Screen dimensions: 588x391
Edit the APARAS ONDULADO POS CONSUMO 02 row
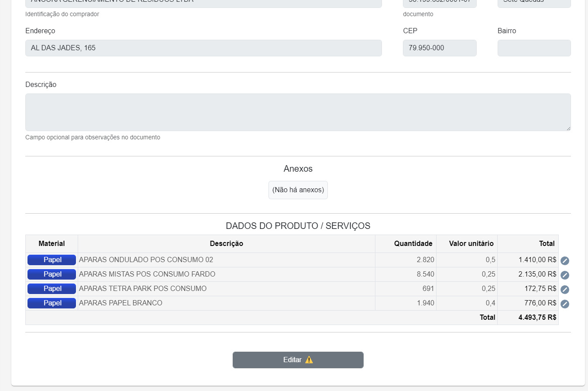point(565,260)
